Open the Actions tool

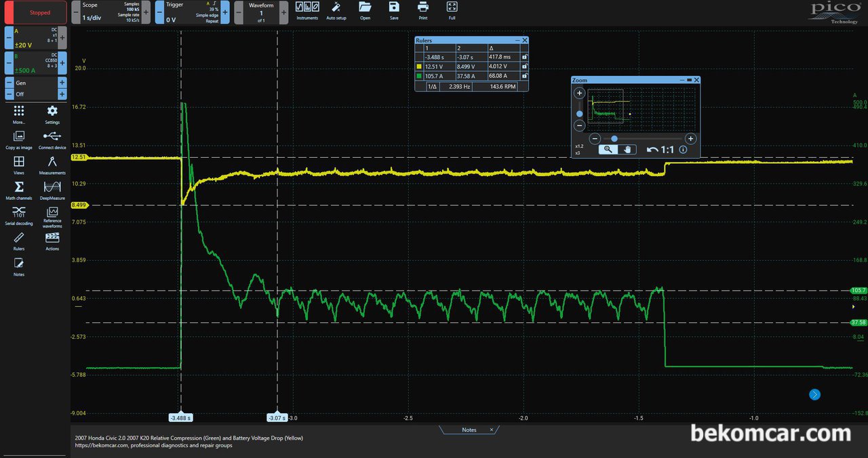52,241
